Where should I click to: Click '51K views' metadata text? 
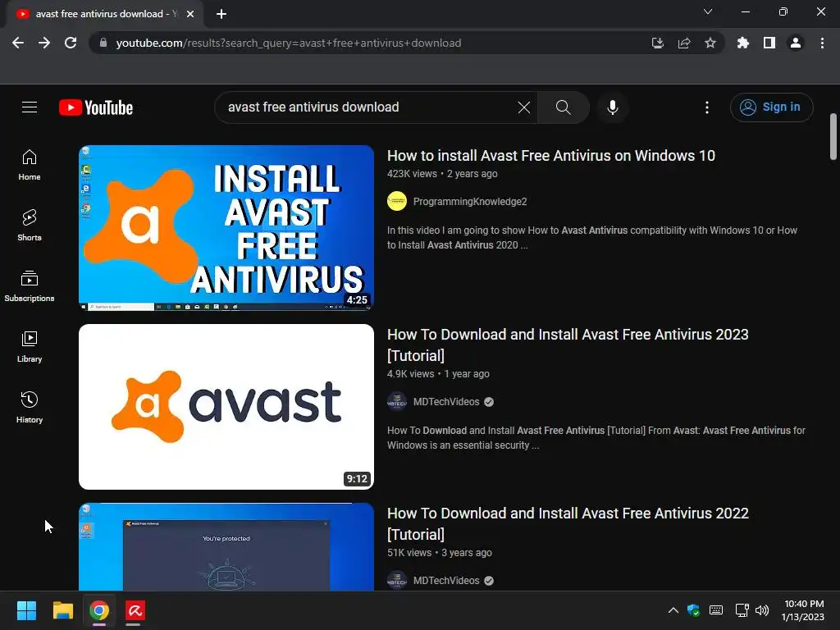(409, 553)
